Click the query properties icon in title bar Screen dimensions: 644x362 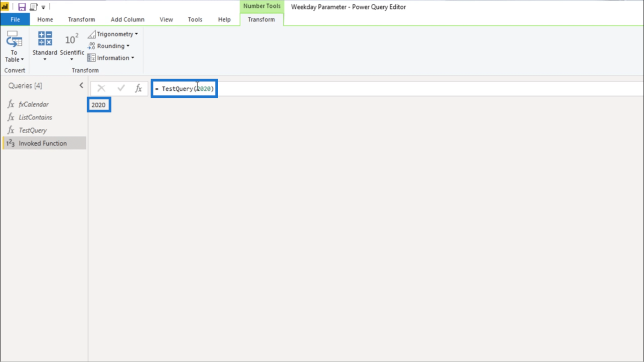point(34,7)
